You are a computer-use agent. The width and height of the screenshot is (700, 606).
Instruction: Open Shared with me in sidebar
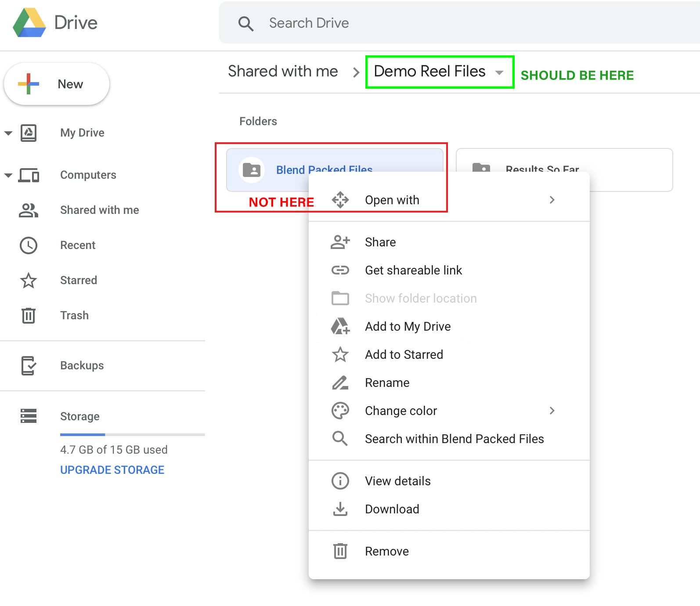(x=99, y=210)
